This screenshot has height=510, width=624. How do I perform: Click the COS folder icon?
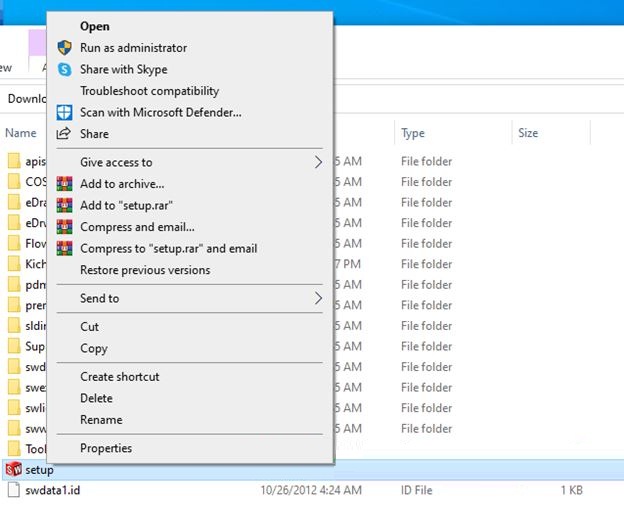(14, 182)
